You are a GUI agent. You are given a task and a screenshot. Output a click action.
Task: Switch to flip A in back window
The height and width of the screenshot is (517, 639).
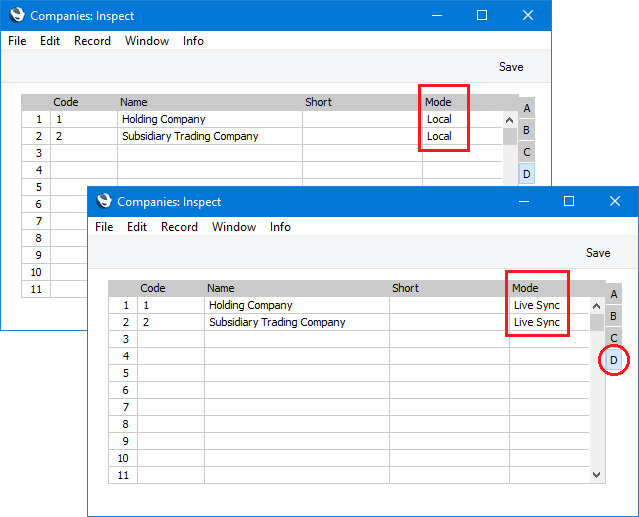pos(527,108)
